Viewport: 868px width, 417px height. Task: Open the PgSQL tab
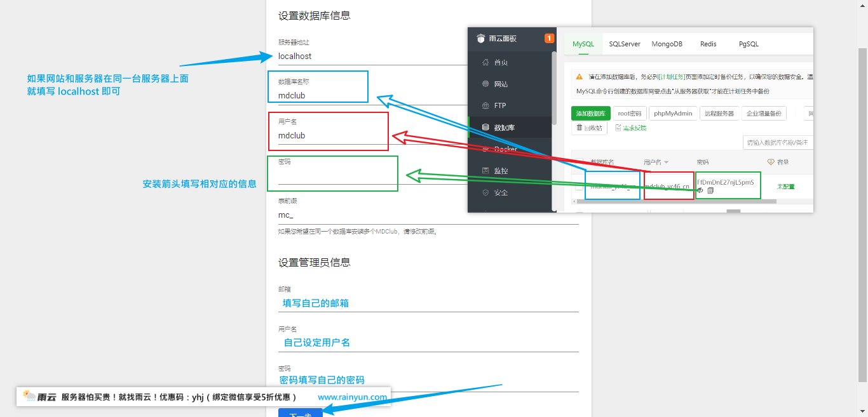(x=749, y=44)
